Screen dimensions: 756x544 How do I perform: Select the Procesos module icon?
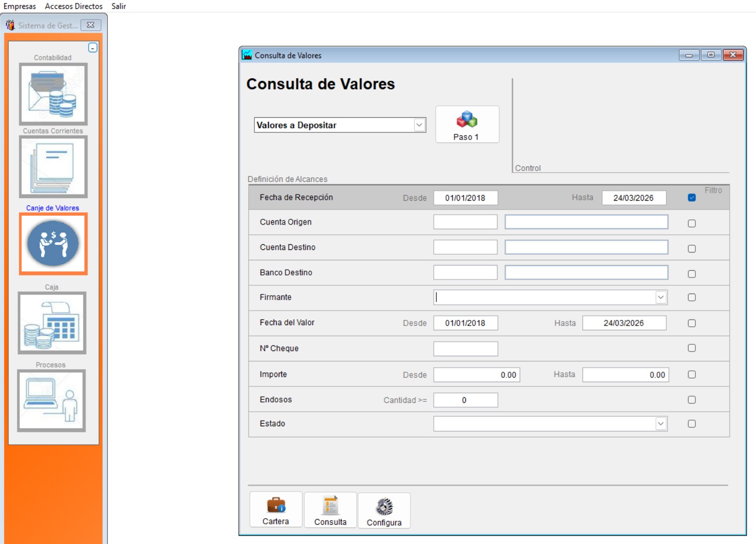point(53,401)
